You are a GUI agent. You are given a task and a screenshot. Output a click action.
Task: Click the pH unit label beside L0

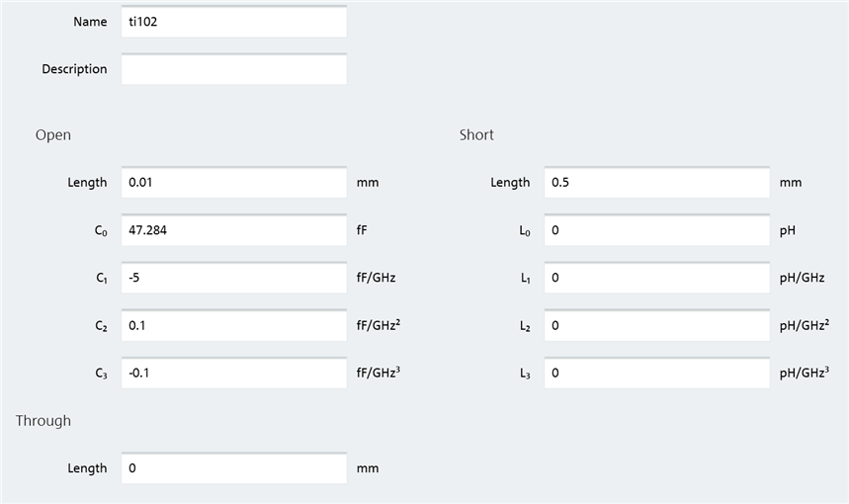click(x=788, y=230)
